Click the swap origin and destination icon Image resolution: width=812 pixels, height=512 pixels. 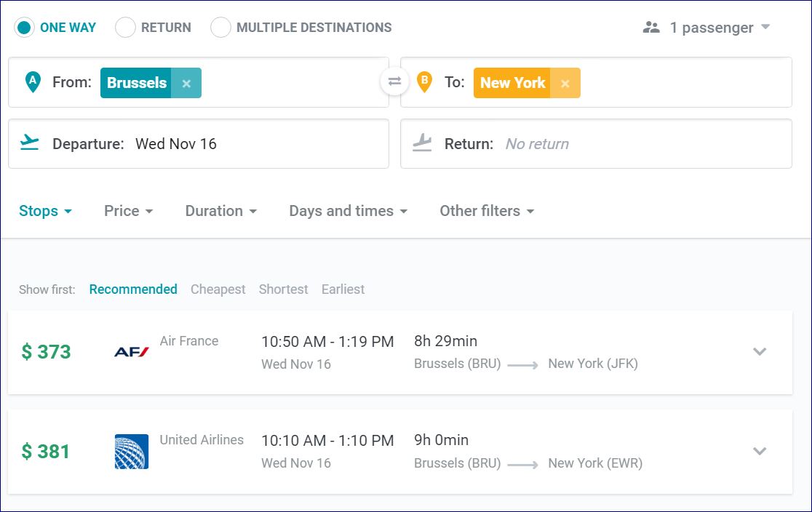pyautogui.click(x=394, y=82)
